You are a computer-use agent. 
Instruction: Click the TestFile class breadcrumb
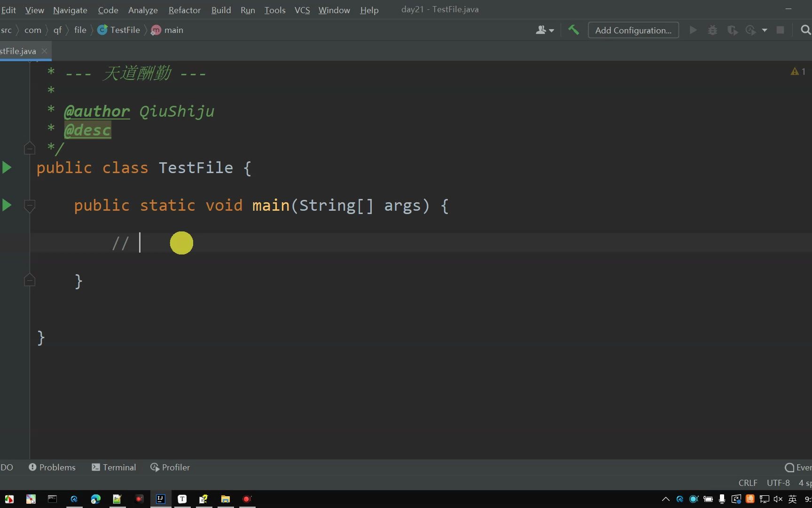(119, 30)
